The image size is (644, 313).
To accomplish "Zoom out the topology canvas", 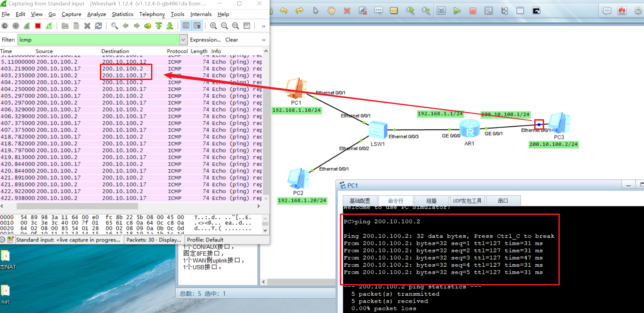I will [426, 11].
